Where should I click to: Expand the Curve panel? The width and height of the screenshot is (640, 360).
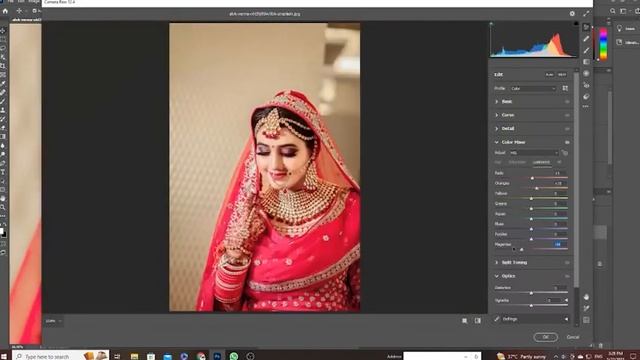[x=497, y=115]
